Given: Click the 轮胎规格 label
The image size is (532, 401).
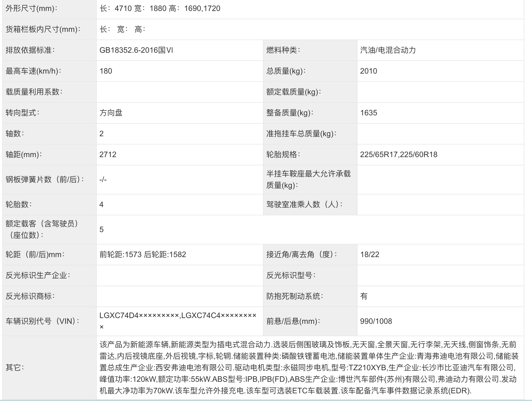Looking at the screenshot, I should 283,155.
